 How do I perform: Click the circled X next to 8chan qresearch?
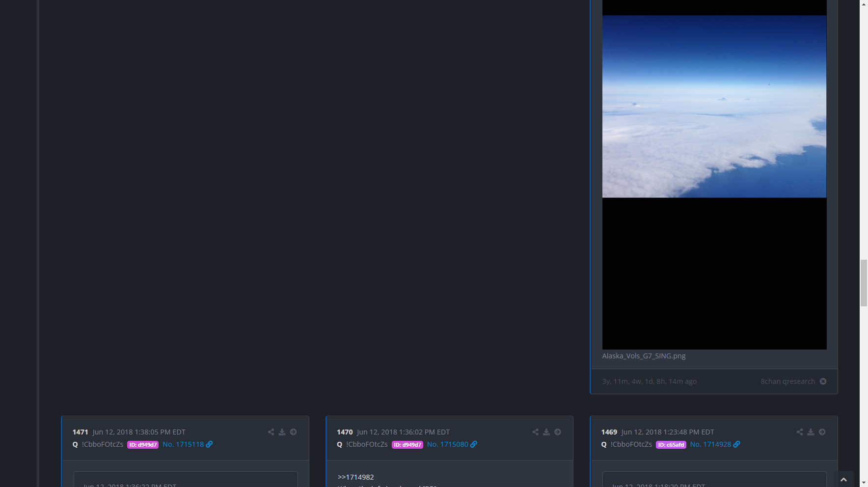click(x=823, y=381)
